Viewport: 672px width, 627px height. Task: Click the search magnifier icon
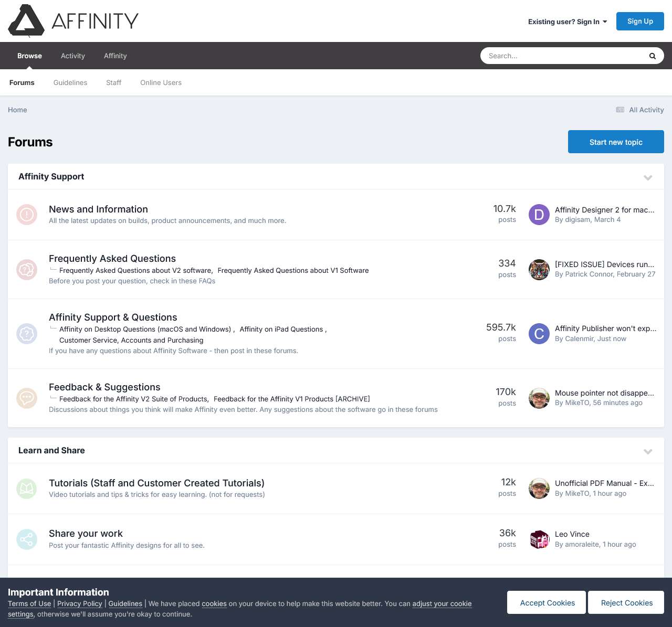click(x=653, y=56)
